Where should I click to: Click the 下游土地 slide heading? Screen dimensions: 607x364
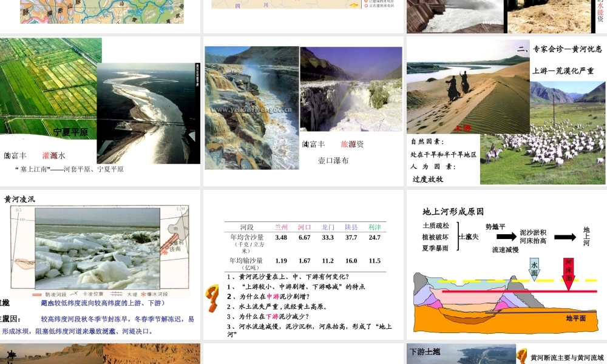pos(425,352)
